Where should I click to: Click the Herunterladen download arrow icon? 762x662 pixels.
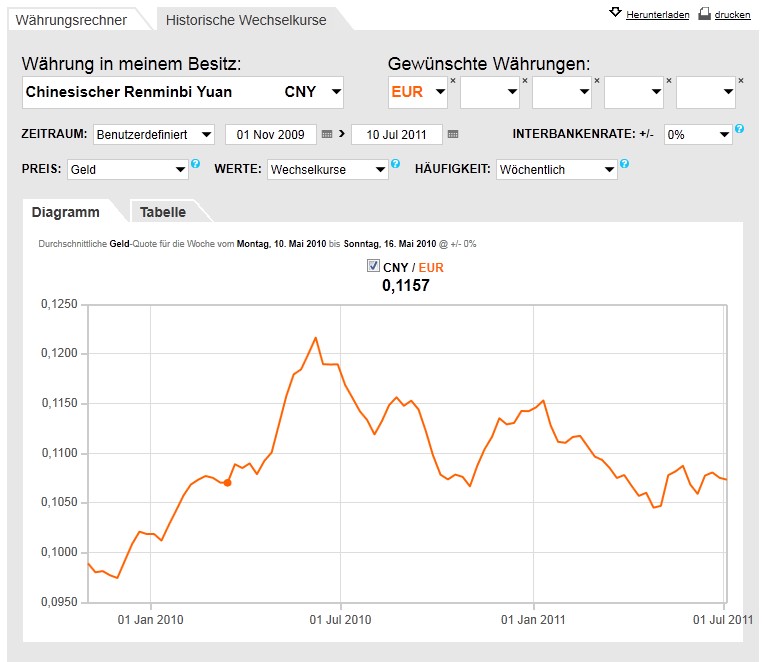[x=615, y=13]
